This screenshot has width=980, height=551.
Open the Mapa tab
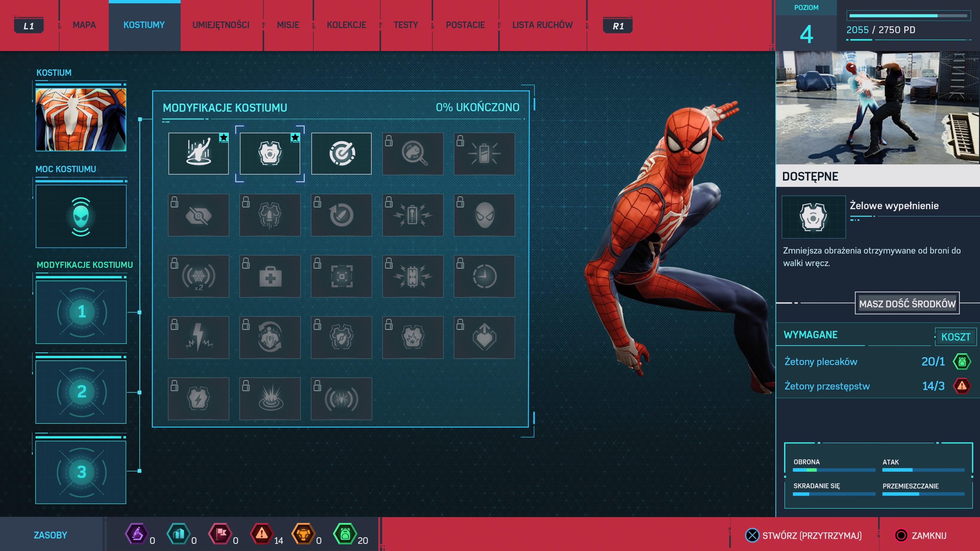click(84, 25)
